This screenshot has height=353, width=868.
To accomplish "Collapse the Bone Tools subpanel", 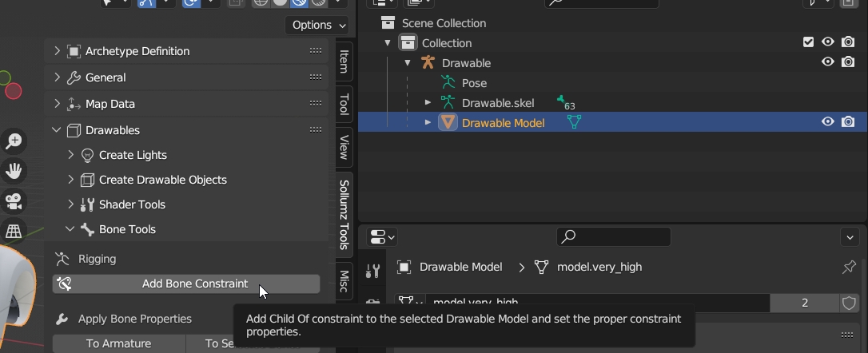I will click(x=70, y=229).
